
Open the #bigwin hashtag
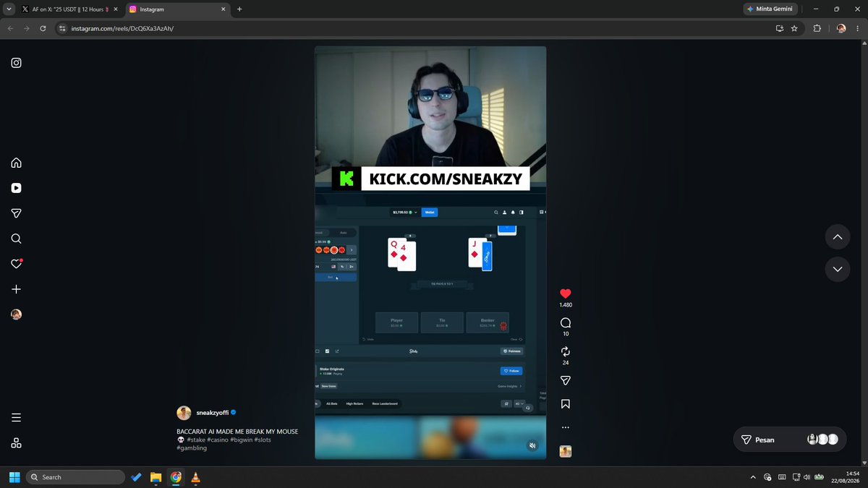241,440
